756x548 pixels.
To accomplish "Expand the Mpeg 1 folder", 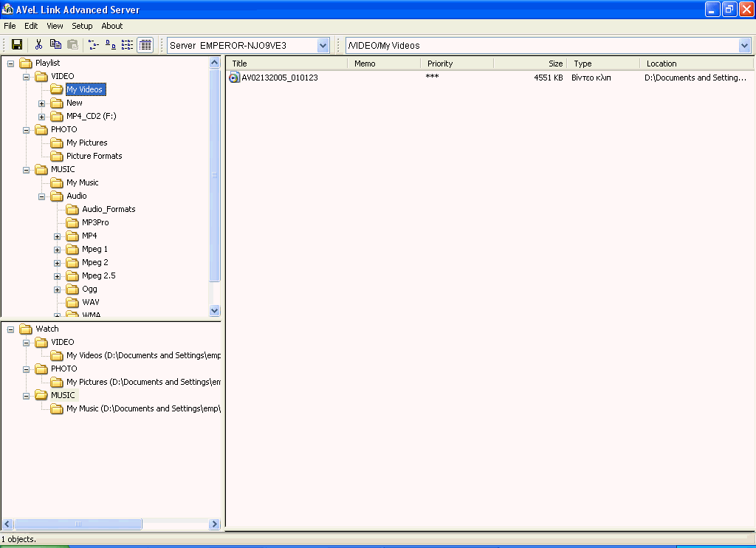I will [57, 250].
